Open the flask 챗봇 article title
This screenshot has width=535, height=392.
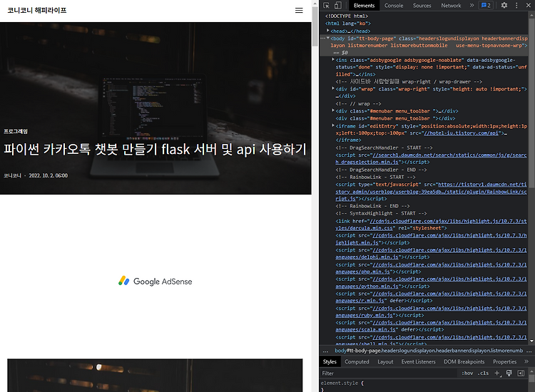(156, 149)
